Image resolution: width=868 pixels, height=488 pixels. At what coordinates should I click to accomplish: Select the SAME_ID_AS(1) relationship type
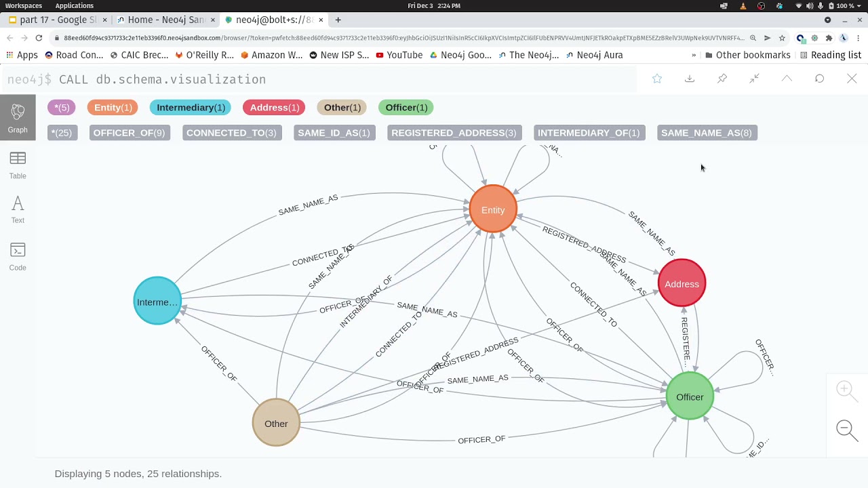(334, 133)
